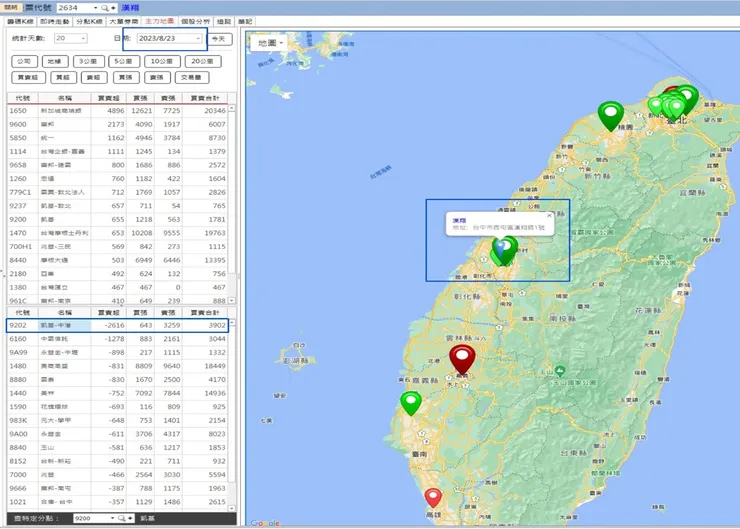The height and width of the screenshot is (529, 740).
Task: Click the 交易量 filter button
Action: 193,77
